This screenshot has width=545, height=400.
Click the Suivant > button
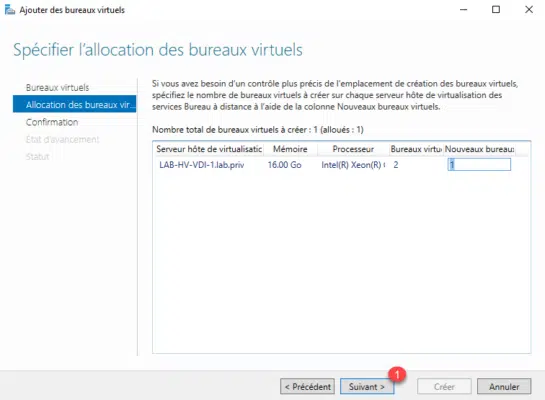click(x=367, y=386)
